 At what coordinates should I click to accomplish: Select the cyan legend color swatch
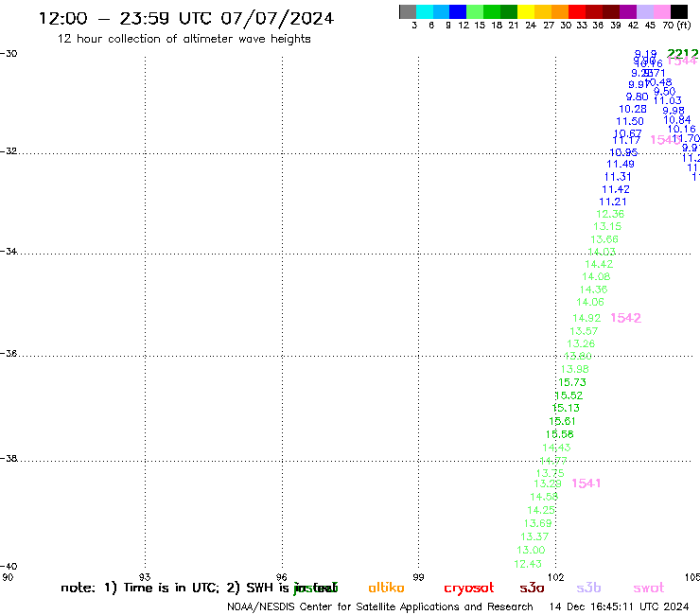click(x=425, y=11)
